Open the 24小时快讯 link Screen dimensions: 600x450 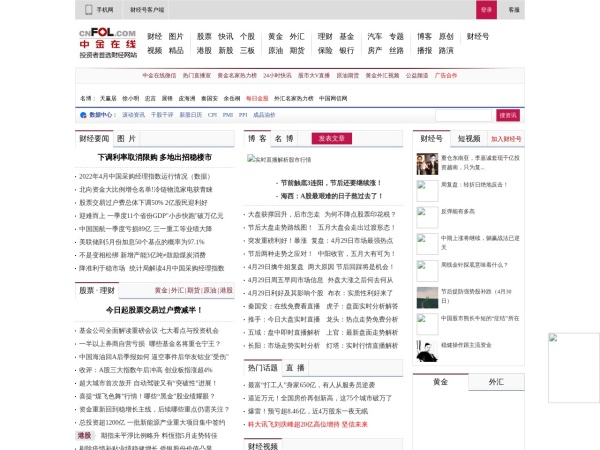coord(277,75)
